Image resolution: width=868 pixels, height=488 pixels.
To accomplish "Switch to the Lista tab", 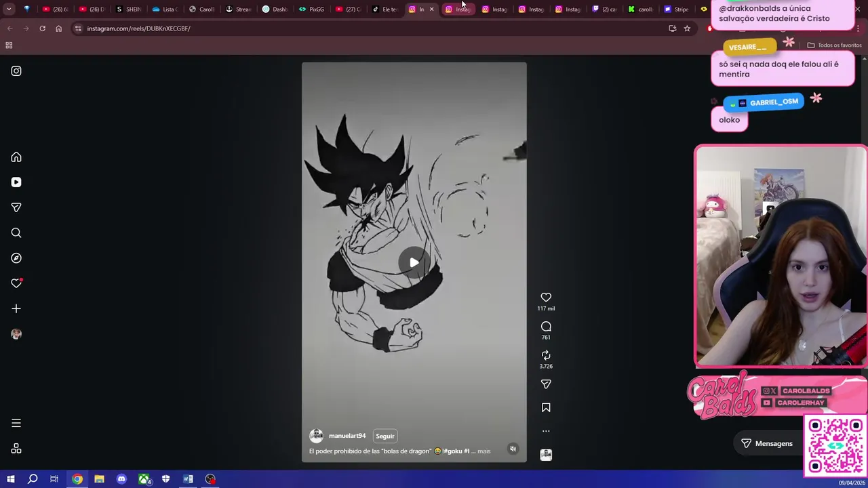I will tap(165, 9).
